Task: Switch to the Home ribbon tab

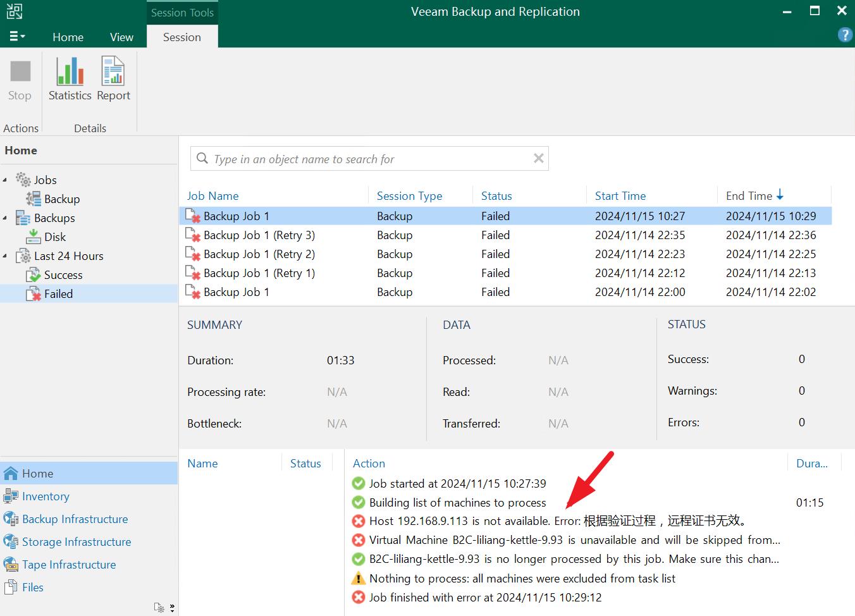Action: pyautogui.click(x=68, y=37)
